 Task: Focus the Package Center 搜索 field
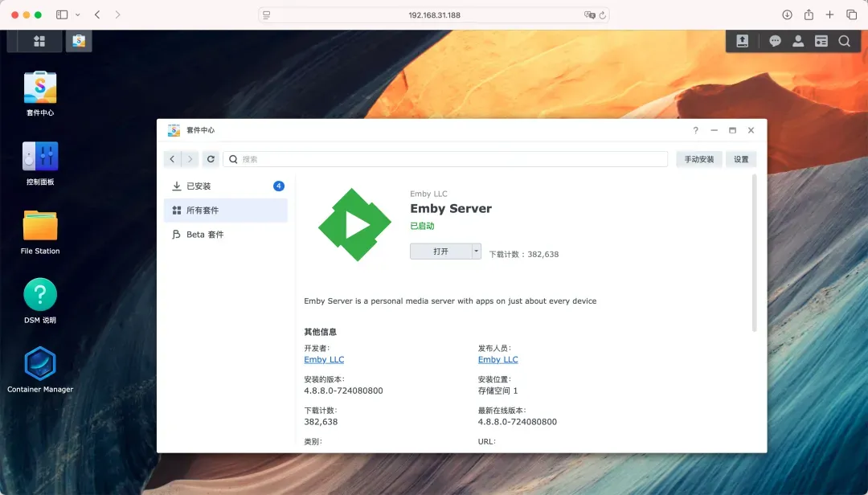tap(445, 159)
